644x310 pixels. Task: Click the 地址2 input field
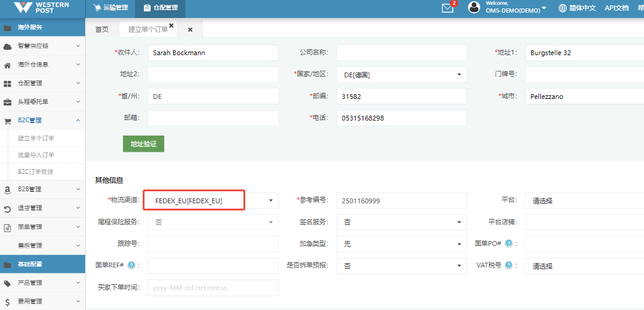pos(213,75)
